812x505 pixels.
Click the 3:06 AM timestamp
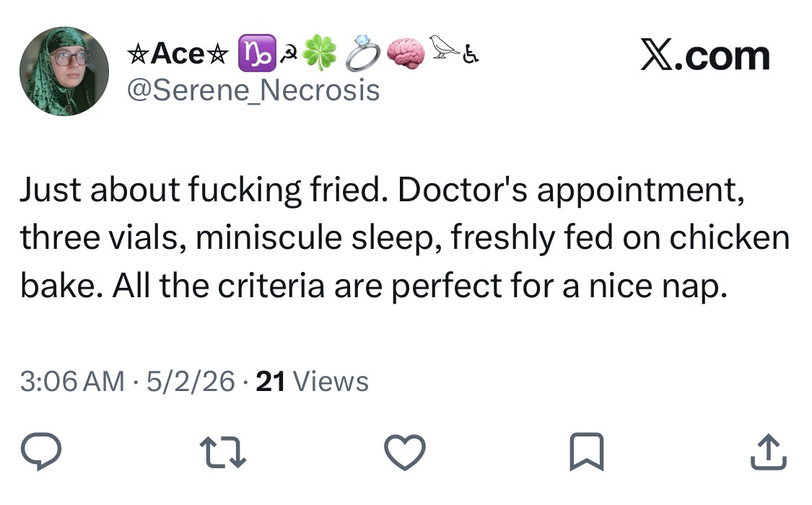[x=72, y=382]
